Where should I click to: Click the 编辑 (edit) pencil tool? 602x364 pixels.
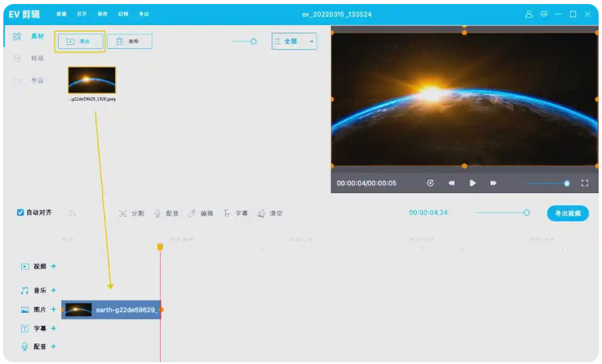[x=200, y=213]
